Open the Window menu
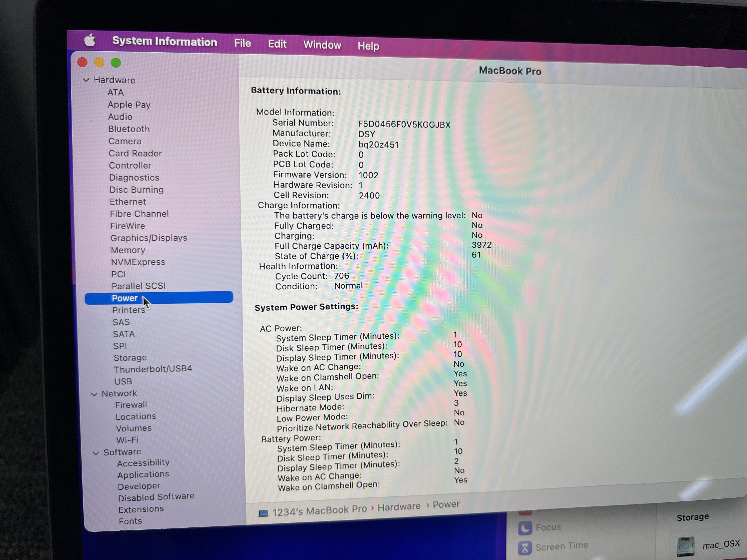The width and height of the screenshot is (747, 560). click(322, 45)
